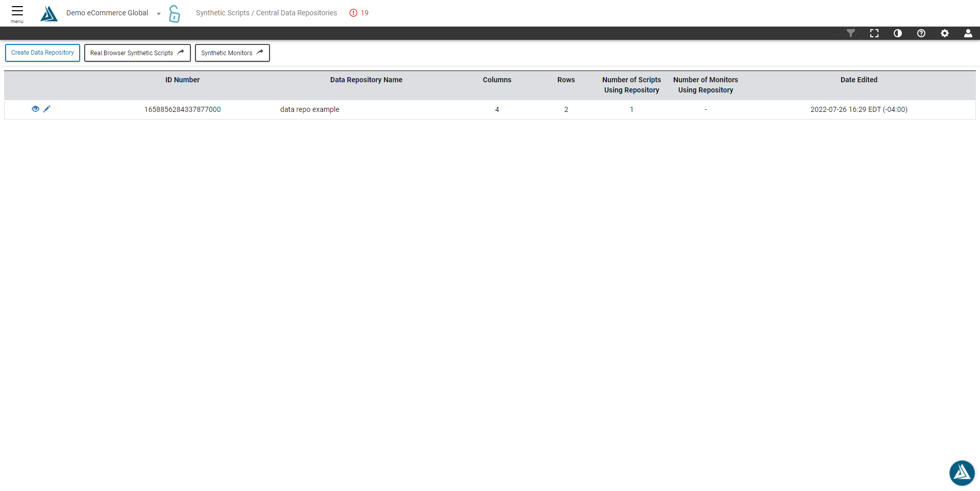This screenshot has width=980, height=491.
Task: Enter fullscreen mode via toolbar icon
Action: click(x=874, y=33)
